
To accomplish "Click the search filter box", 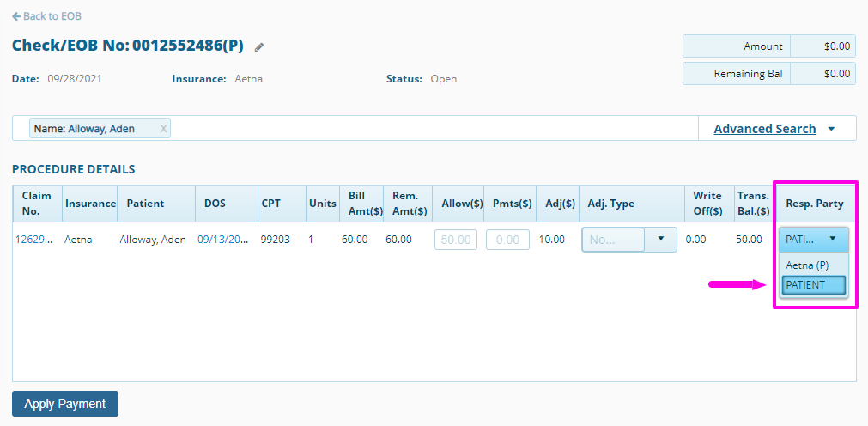I will pos(355,129).
